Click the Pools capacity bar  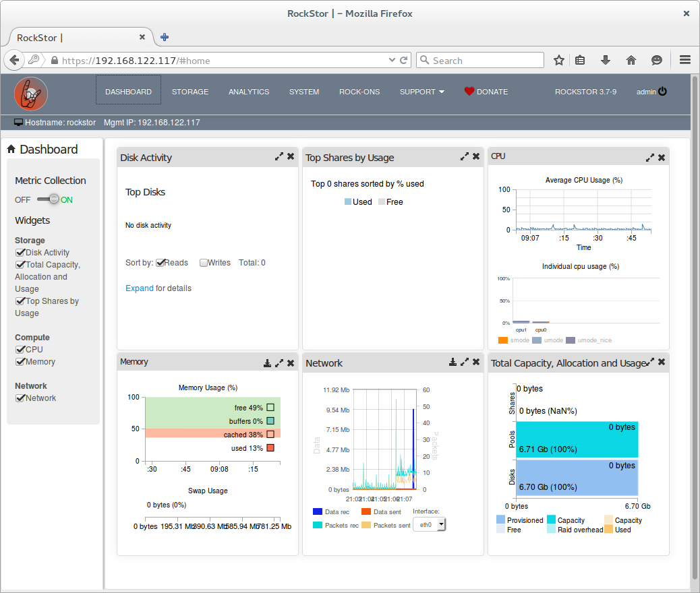point(577,439)
